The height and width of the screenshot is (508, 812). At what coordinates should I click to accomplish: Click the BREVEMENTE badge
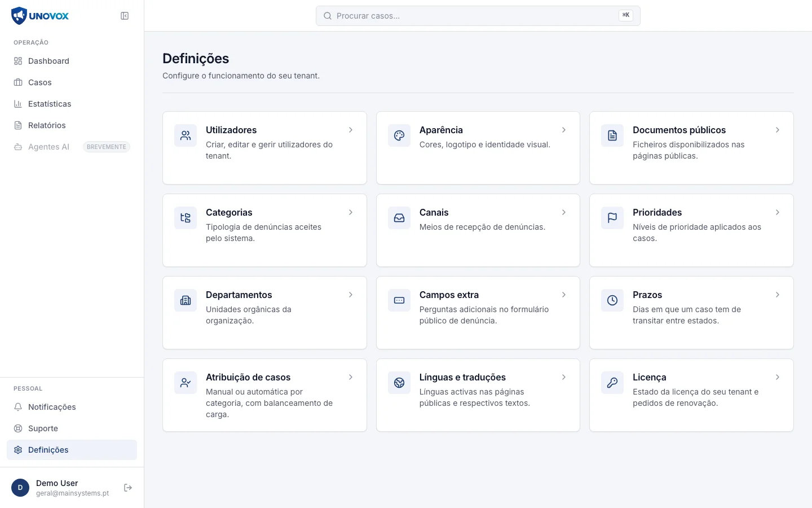[107, 147]
